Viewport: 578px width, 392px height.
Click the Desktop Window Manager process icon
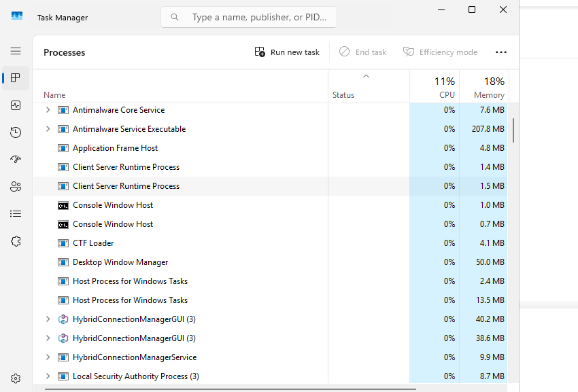point(63,262)
